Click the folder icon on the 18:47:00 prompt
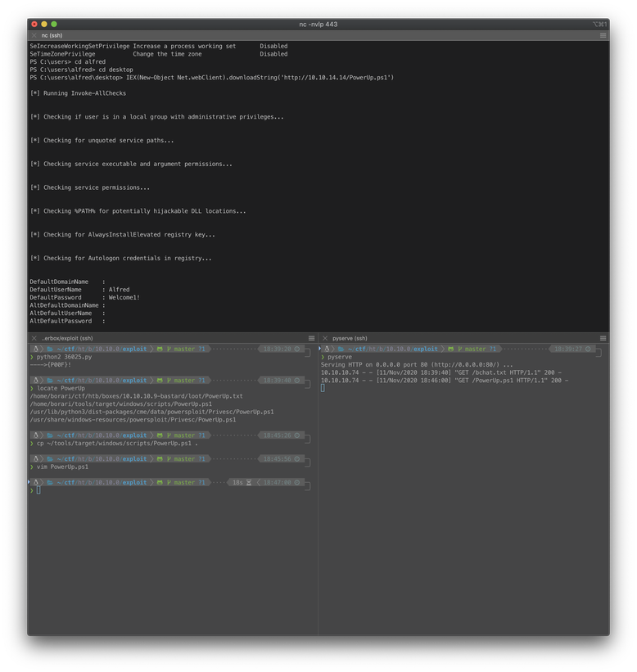The width and height of the screenshot is (637, 672). pos(50,482)
